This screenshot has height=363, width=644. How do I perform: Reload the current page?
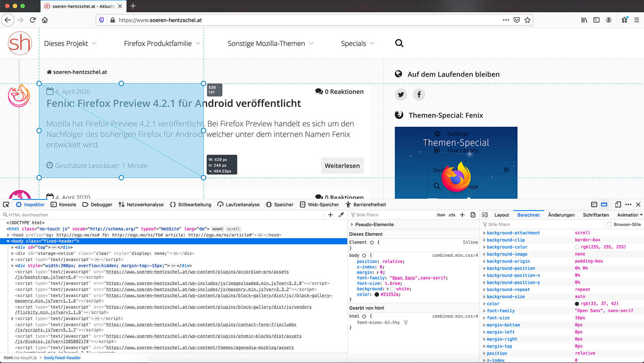pos(33,20)
